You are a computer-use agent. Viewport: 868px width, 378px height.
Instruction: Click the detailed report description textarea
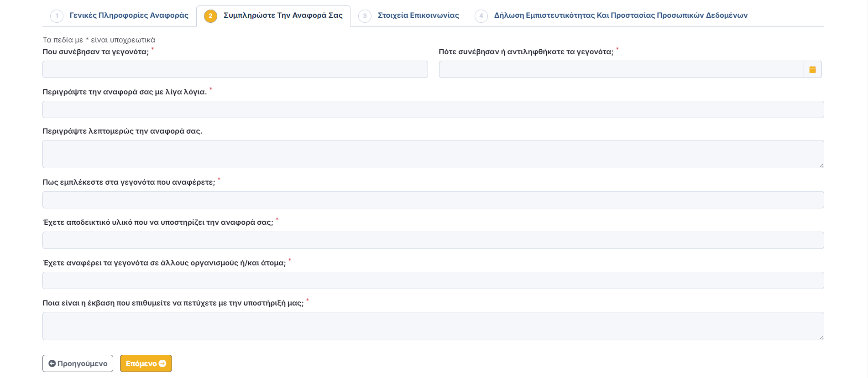pyautogui.click(x=433, y=154)
